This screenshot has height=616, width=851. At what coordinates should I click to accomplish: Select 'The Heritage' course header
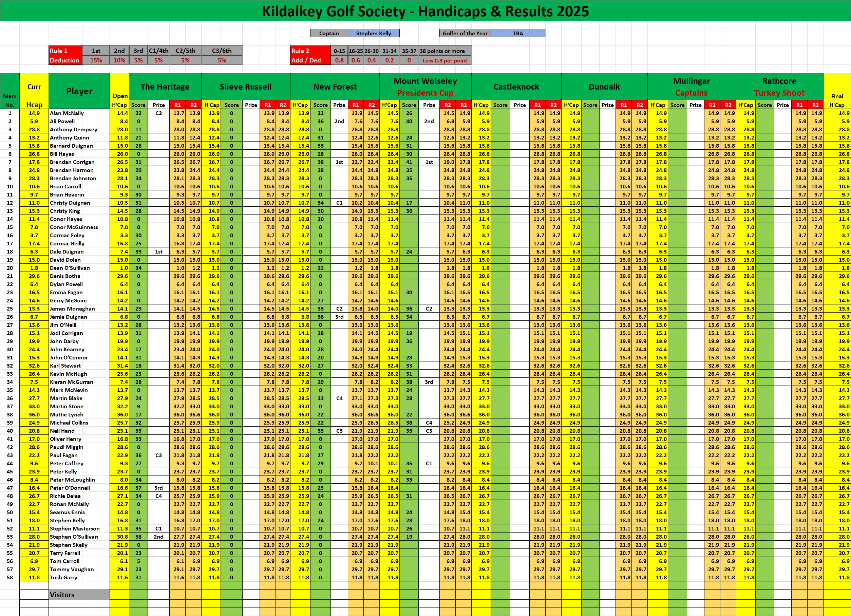point(165,87)
